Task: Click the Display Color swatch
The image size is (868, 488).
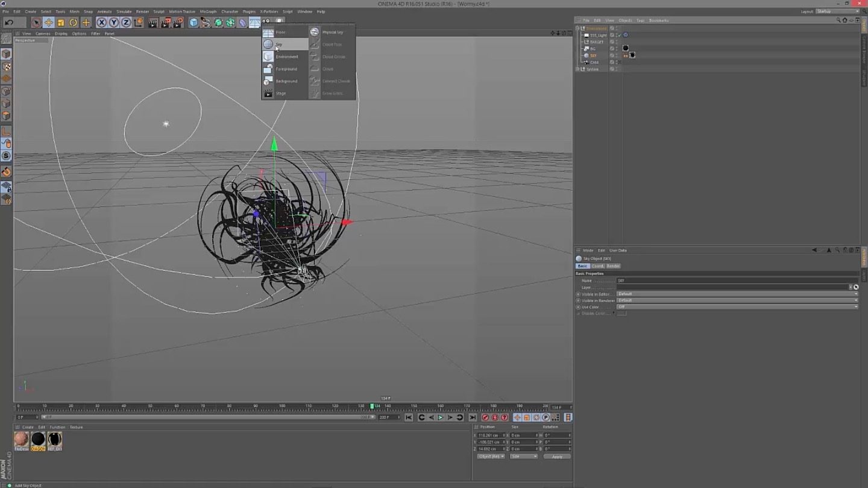Action: pos(621,314)
